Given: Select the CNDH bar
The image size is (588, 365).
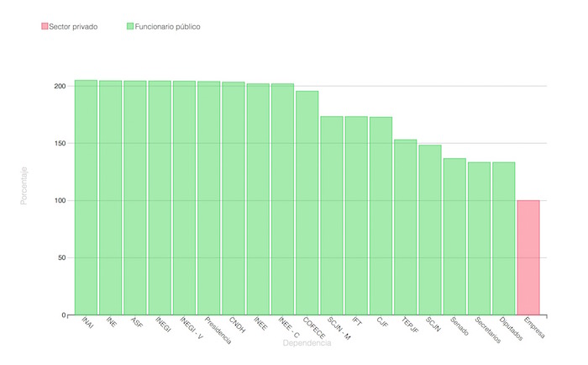Looking at the screenshot, I should tap(233, 198).
